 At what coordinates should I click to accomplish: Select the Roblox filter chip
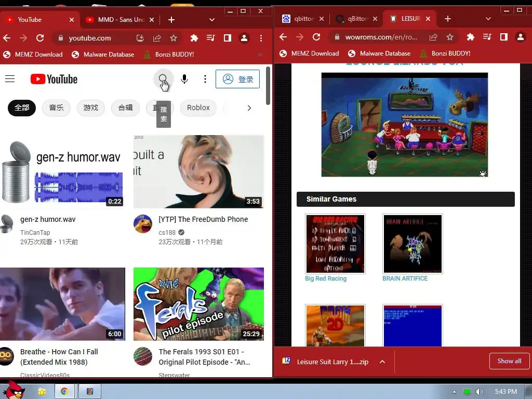point(198,108)
